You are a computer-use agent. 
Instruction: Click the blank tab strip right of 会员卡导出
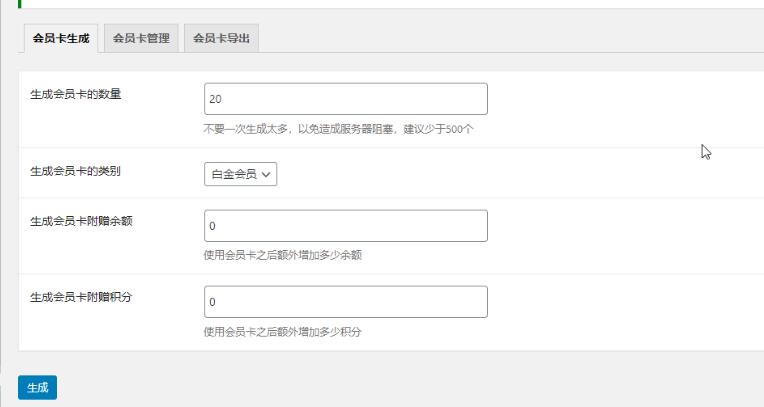[x=512, y=38]
